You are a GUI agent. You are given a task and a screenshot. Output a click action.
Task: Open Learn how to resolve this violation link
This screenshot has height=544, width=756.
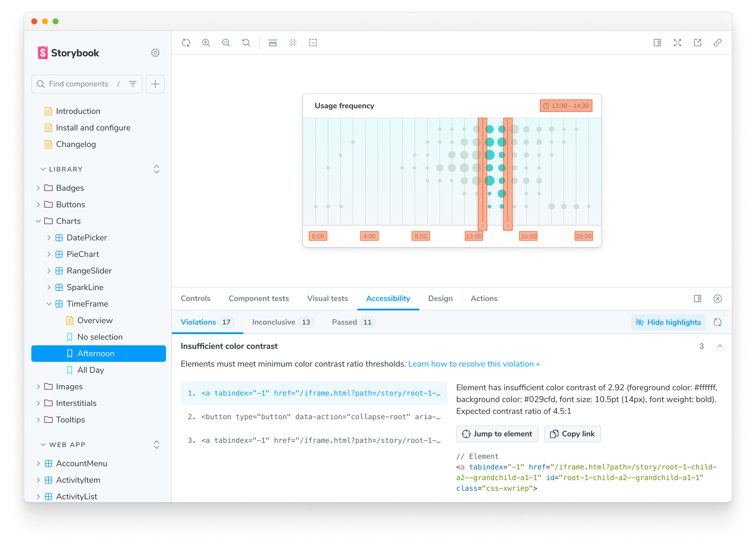coord(474,364)
